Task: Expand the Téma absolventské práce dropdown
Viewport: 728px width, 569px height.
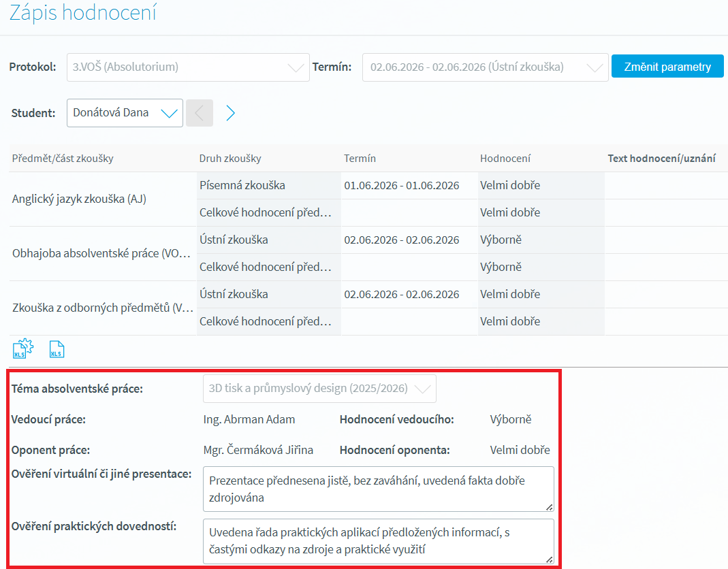Action: [319, 389]
